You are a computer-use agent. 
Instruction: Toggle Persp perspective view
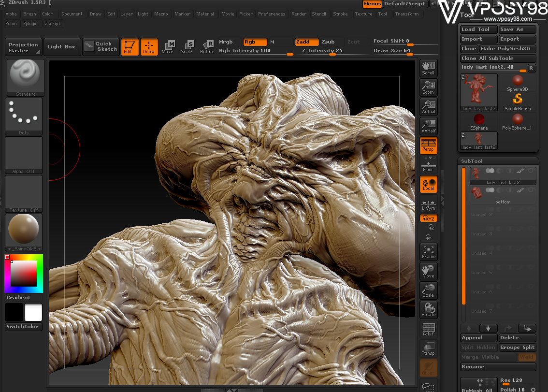coord(428,145)
